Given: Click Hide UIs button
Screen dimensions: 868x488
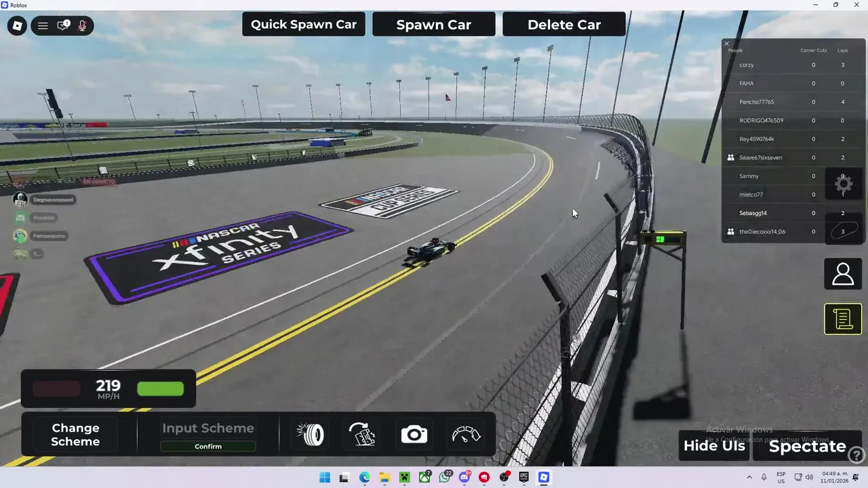Looking at the screenshot, I should click(714, 445).
